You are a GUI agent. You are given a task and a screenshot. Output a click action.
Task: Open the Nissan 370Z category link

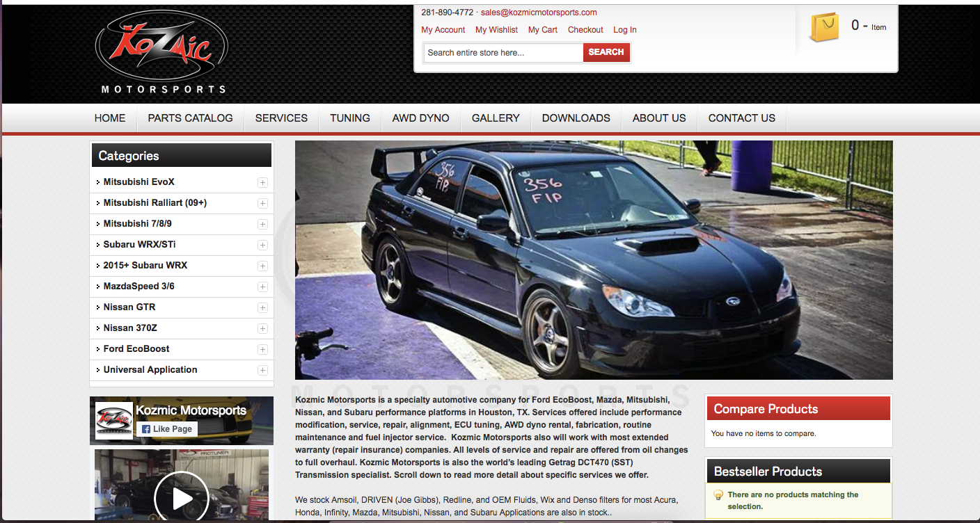pos(131,328)
